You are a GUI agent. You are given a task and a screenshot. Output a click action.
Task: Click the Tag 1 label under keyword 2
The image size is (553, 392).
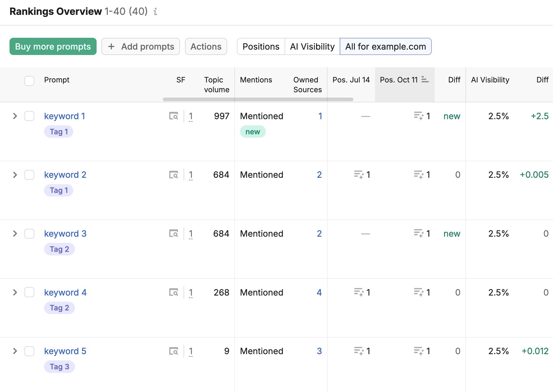[x=59, y=190]
